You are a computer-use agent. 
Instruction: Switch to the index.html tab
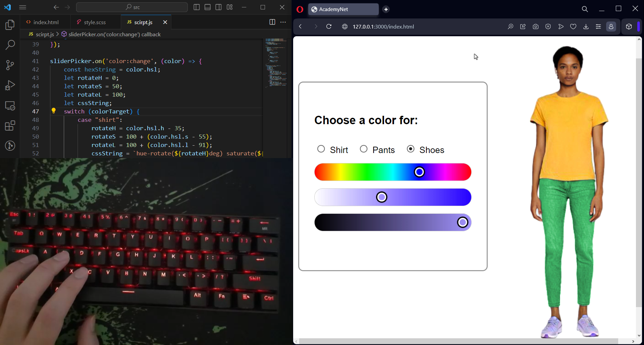click(46, 22)
